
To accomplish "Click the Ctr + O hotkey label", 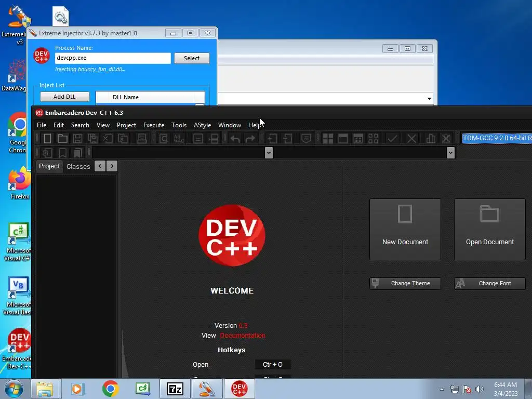I will 272,364.
